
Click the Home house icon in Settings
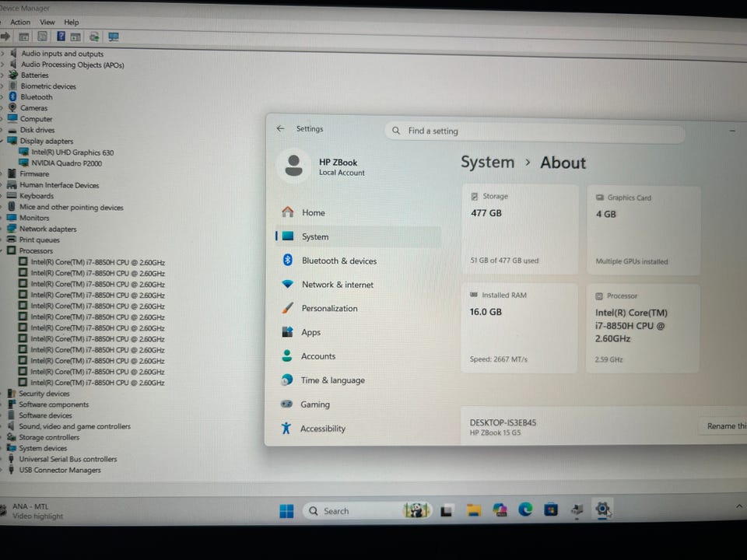(288, 212)
